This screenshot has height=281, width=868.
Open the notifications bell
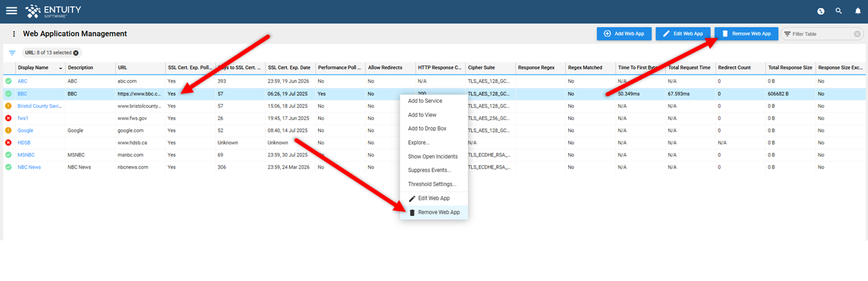tap(857, 11)
